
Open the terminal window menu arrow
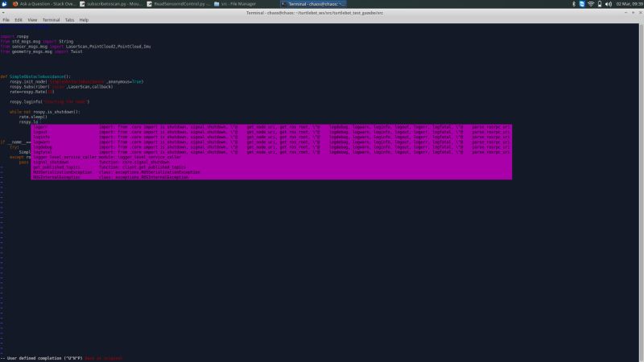3,13
